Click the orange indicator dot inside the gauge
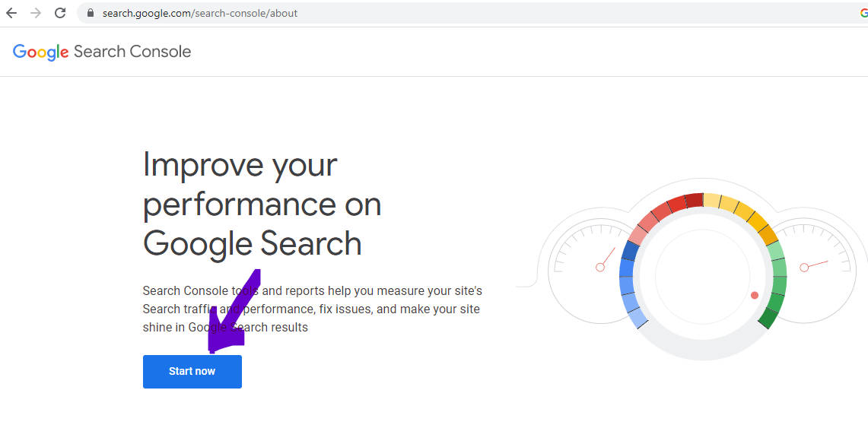The image size is (868, 444). 753,295
